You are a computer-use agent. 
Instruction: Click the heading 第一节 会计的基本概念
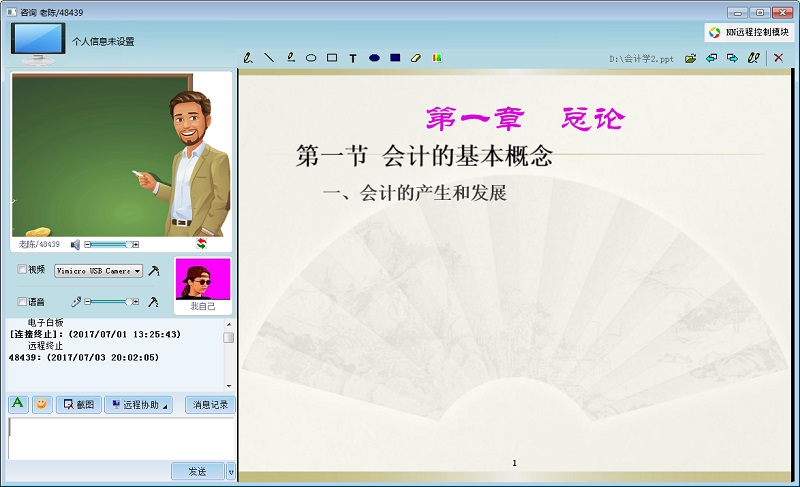point(424,156)
